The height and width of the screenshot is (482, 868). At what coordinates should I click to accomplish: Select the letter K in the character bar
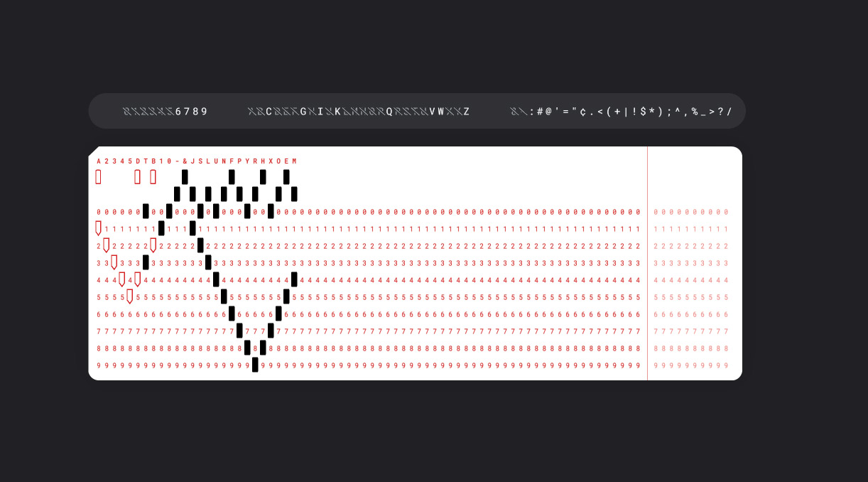coord(337,112)
